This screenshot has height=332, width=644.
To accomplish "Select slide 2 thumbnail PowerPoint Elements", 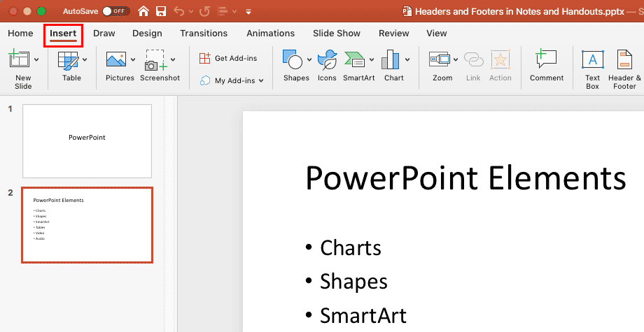I will click(87, 225).
